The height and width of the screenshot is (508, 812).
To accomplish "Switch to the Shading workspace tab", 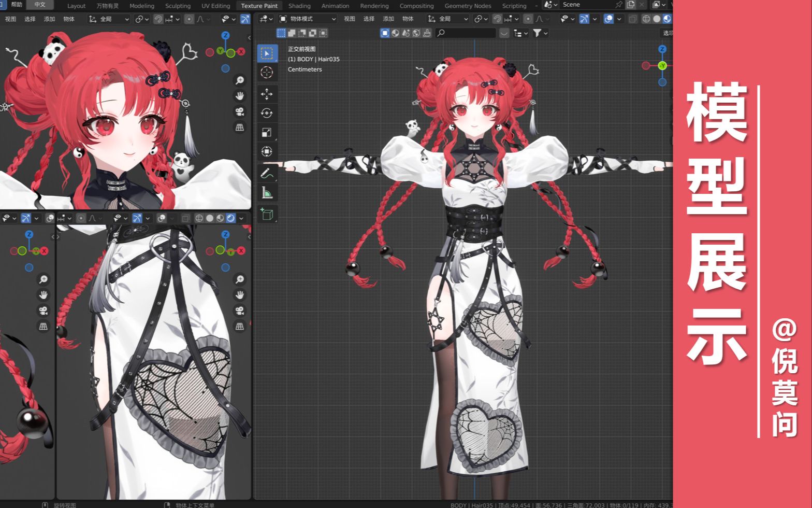I will [x=299, y=6].
